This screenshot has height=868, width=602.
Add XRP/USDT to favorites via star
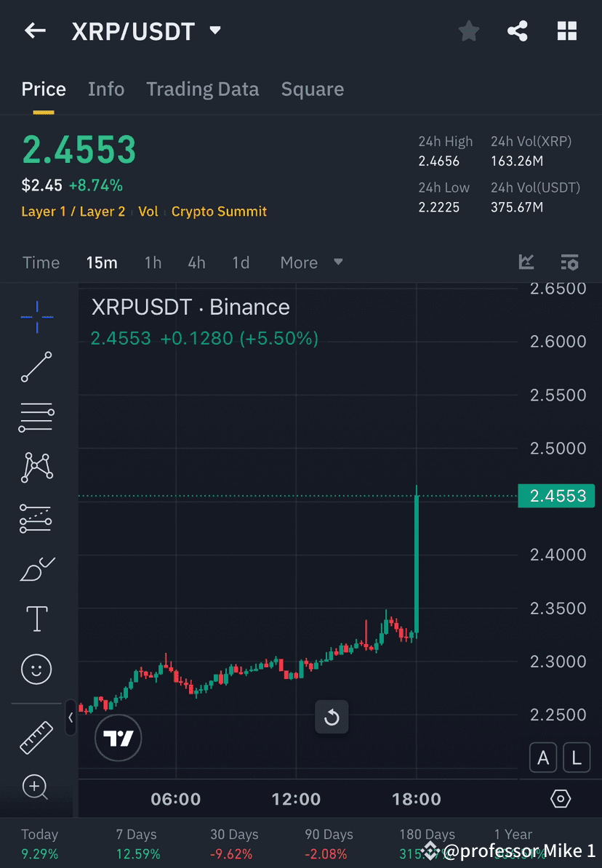(x=468, y=31)
